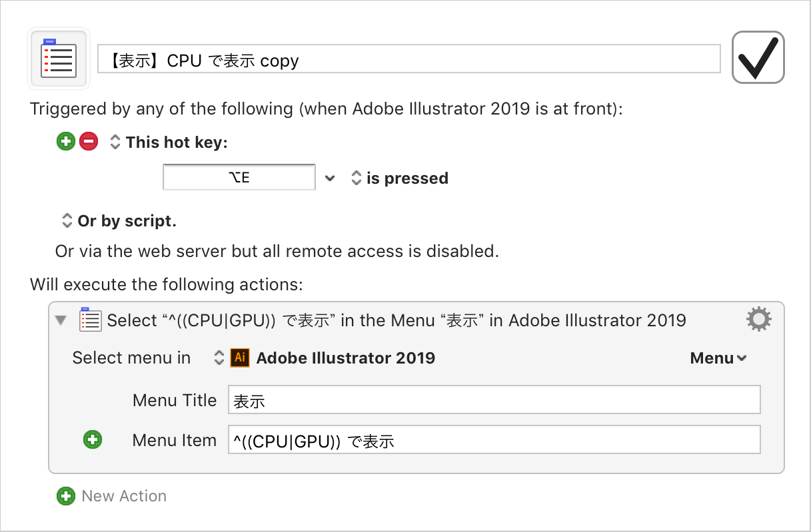Click the Menu Title field containing 表示

[494, 400]
